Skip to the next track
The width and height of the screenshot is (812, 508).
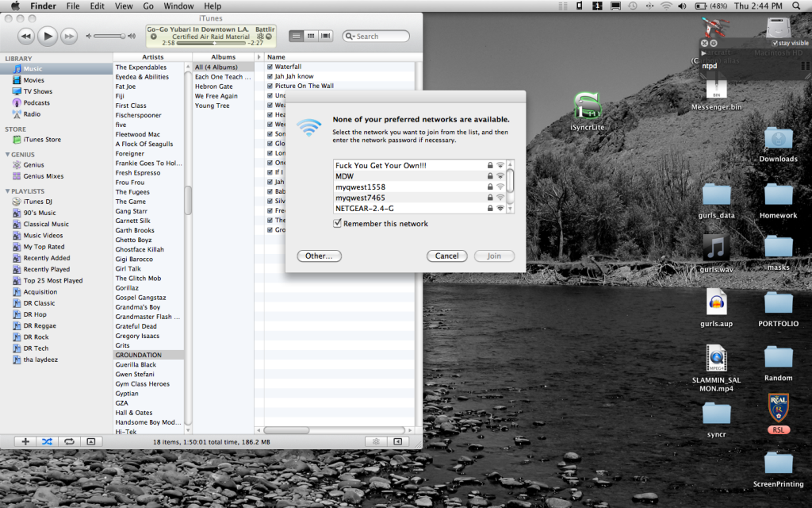(69, 36)
